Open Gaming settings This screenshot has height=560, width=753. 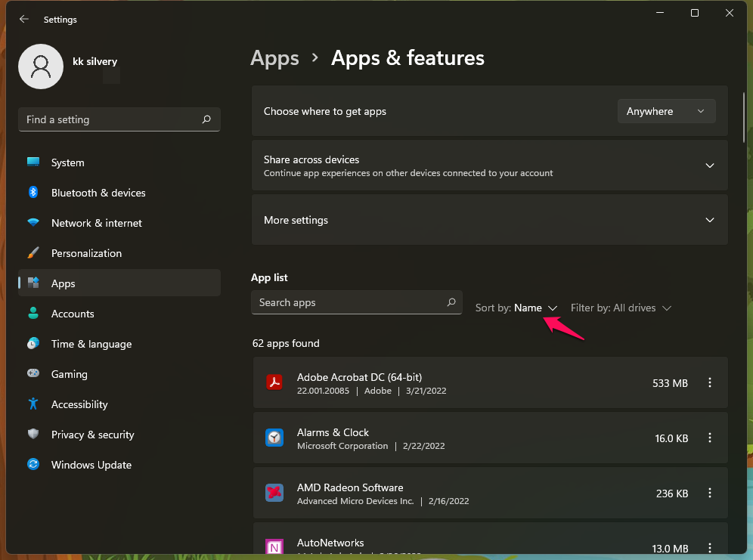coord(119,374)
